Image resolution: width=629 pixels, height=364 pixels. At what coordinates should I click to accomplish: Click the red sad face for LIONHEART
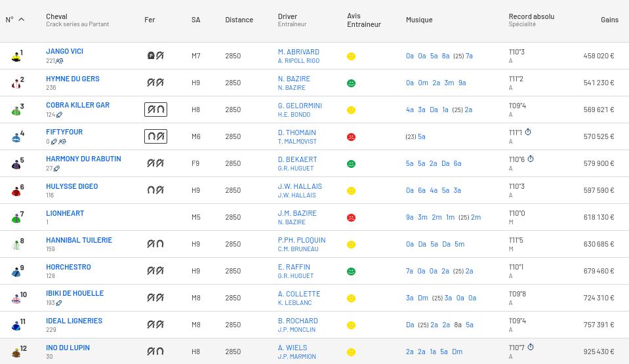pos(351,218)
